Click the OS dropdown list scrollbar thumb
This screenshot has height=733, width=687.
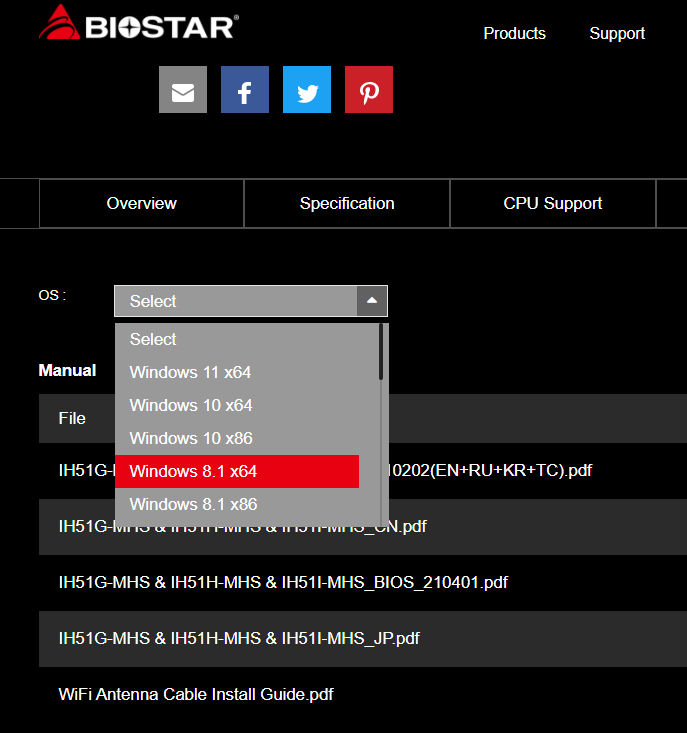click(x=381, y=352)
